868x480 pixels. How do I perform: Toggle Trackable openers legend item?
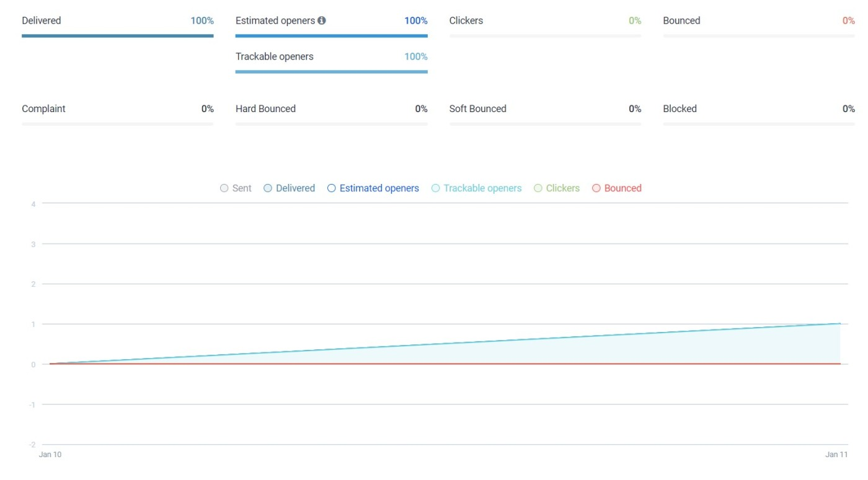click(x=476, y=188)
